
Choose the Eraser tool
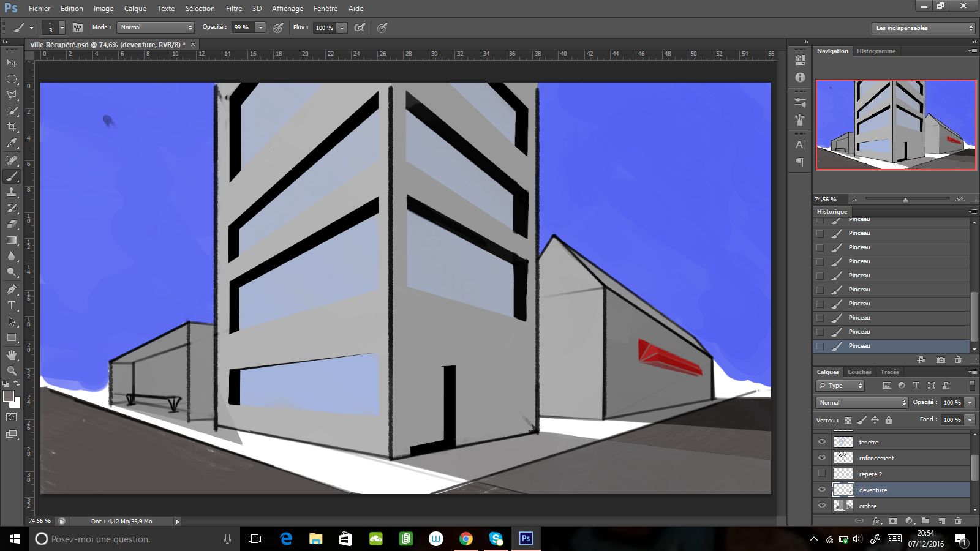[12, 224]
